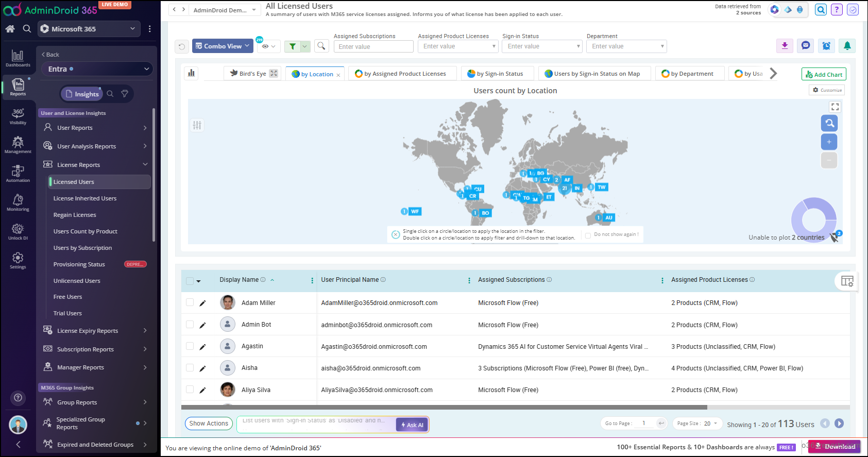Click the Show Actions button
Viewport: 868px width, 457px height.
[209, 424]
